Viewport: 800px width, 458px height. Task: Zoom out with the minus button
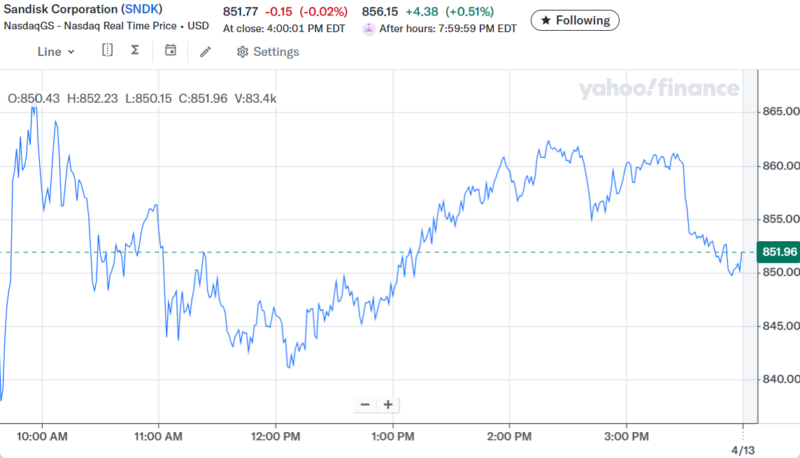coord(365,405)
